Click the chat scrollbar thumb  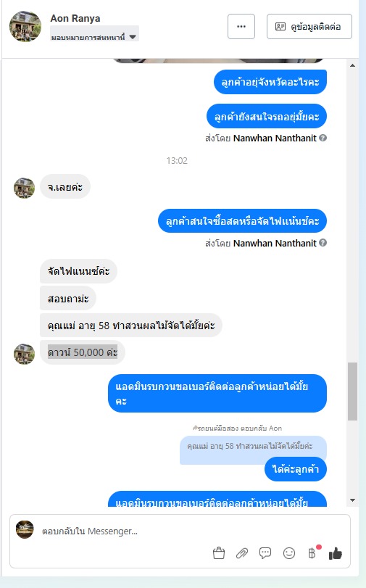352,391
